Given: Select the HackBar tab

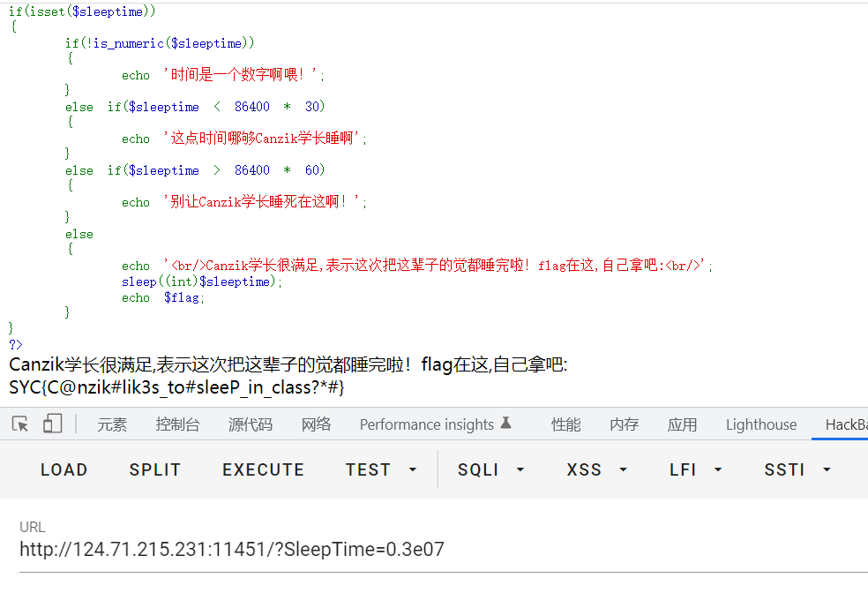Looking at the screenshot, I should click(x=845, y=424).
